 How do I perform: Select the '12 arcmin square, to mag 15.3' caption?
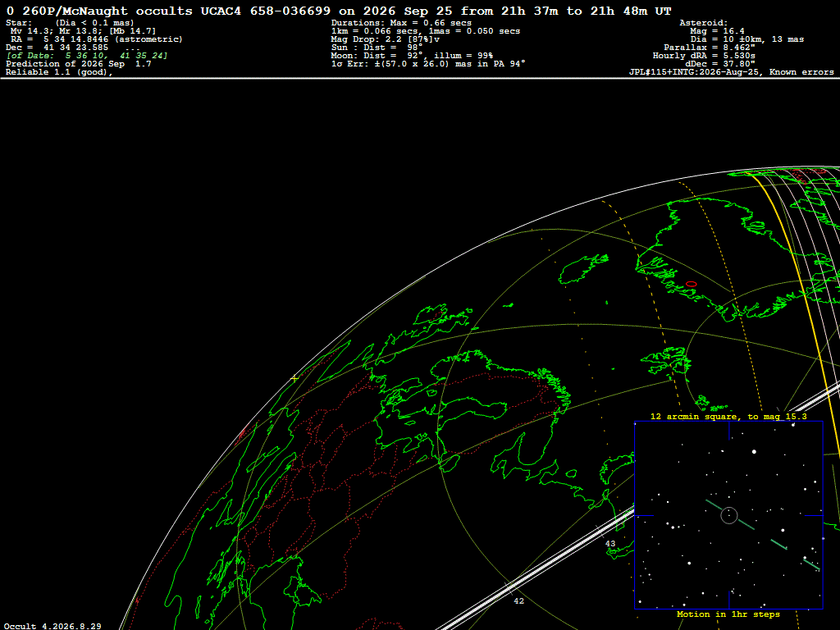click(x=728, y=416)
